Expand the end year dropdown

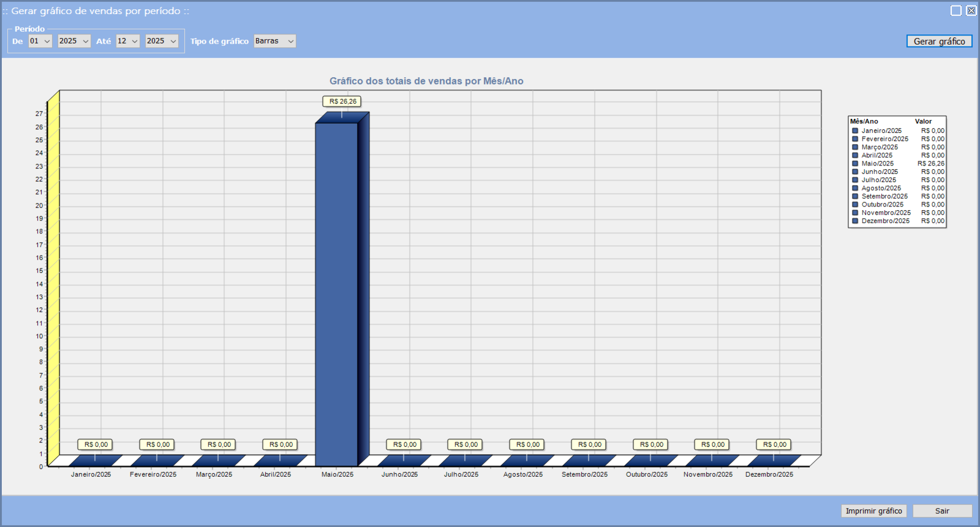162,41
